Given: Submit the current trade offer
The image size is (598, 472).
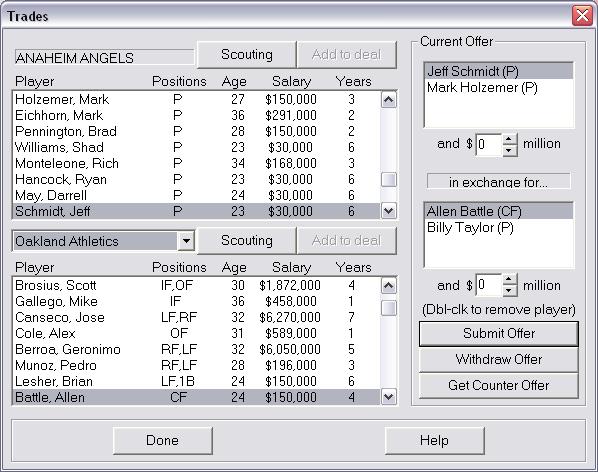Looking at the screenshot, I should click(x=498, y=334).
